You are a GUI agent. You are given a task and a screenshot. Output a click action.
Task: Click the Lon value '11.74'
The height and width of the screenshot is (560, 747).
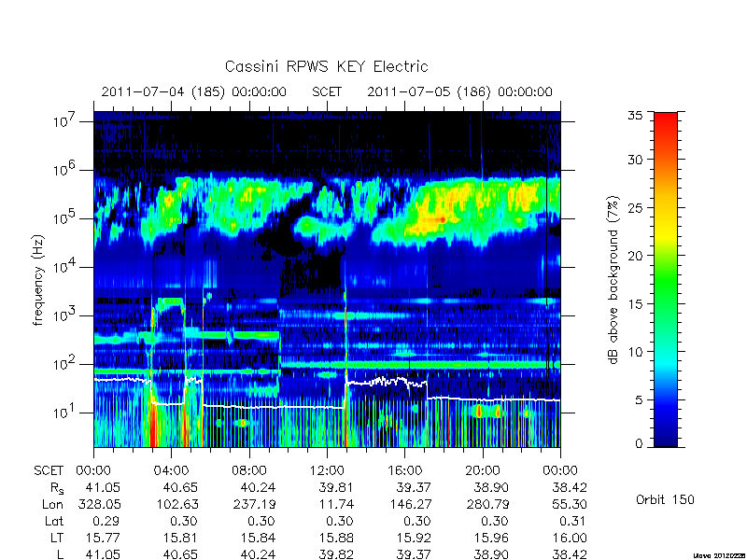pos(336,504)
